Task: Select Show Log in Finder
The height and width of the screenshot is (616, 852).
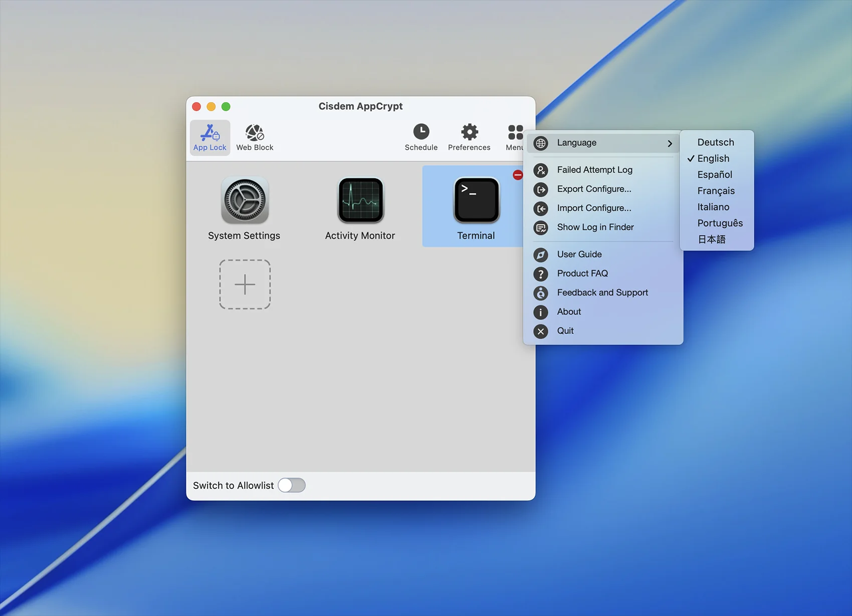Action: pos(603,227)
